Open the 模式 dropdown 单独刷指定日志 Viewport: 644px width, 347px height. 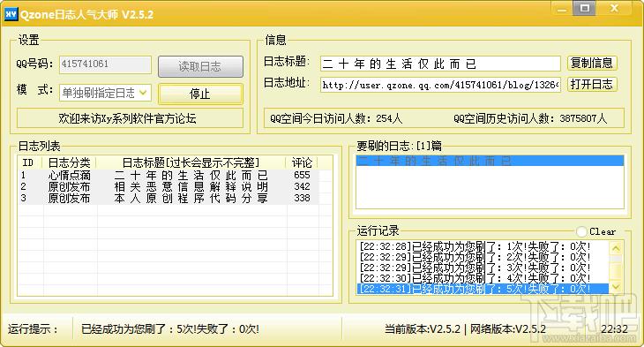[x=105, y=93]
